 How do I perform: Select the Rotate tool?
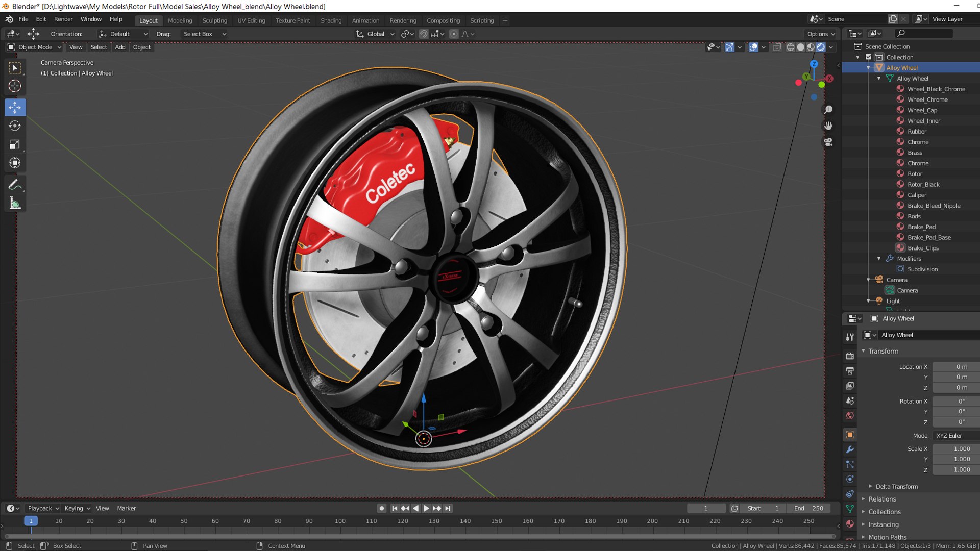click(15, 126)
